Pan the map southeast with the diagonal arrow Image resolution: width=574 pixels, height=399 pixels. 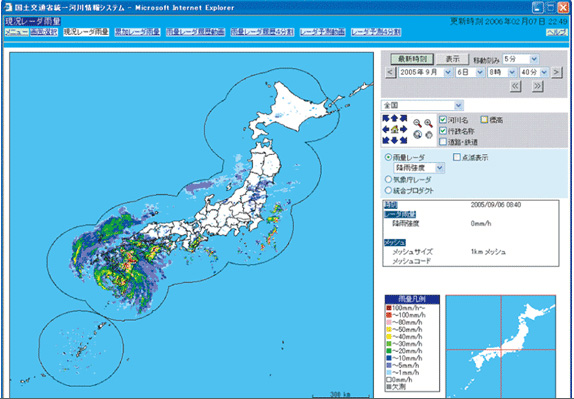pyautogui.click(x=403, y=140)
